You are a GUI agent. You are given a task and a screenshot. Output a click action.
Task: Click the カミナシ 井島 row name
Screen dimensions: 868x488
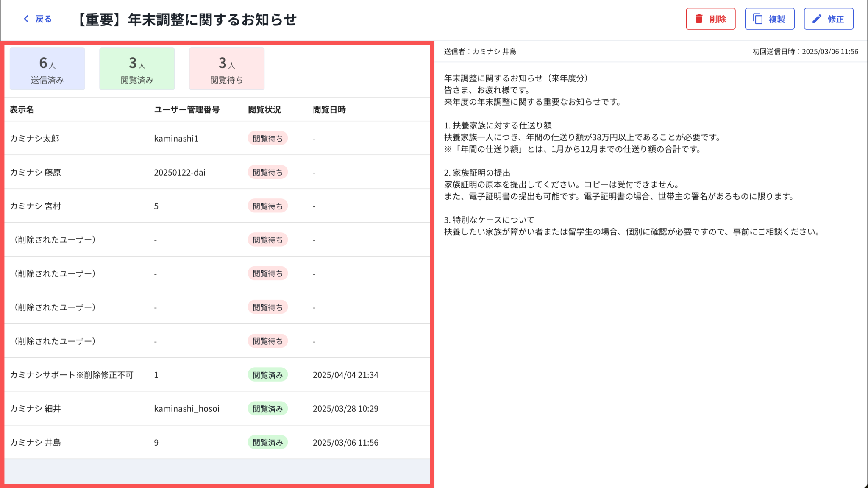coord(36,443)
